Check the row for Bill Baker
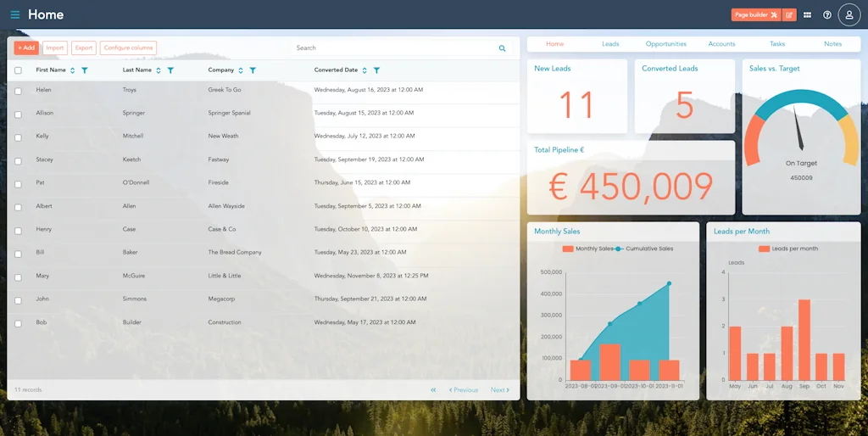868x436 pixels. (19, 254)
